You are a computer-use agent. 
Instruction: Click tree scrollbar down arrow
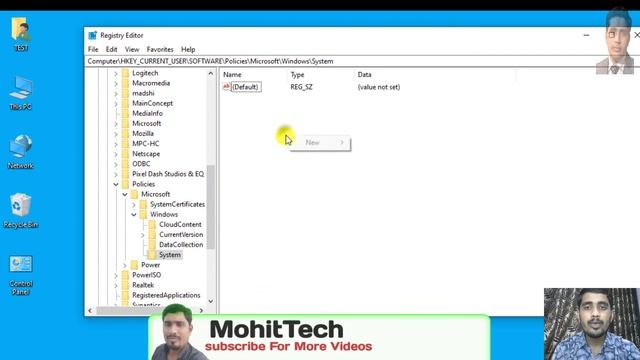click(x=211, y=301)
